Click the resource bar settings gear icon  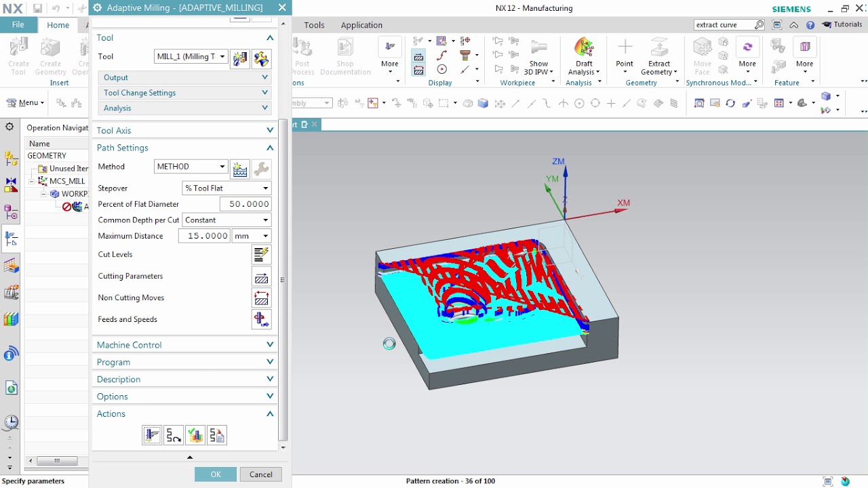(9, 127)
